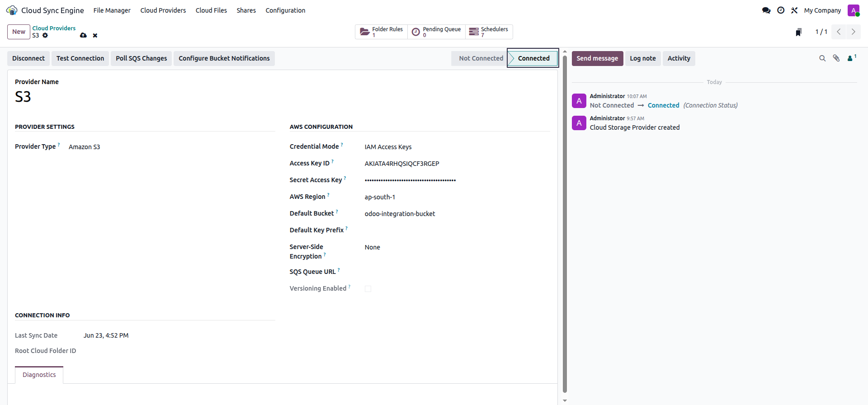Discard changes with the X icon
868x405 pixels.
click(95, 35)
